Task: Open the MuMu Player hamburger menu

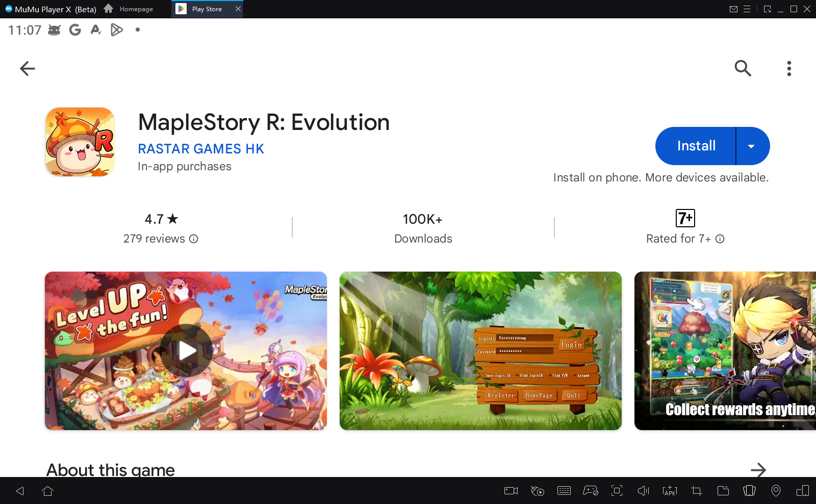Action: (x=747, y=9)
